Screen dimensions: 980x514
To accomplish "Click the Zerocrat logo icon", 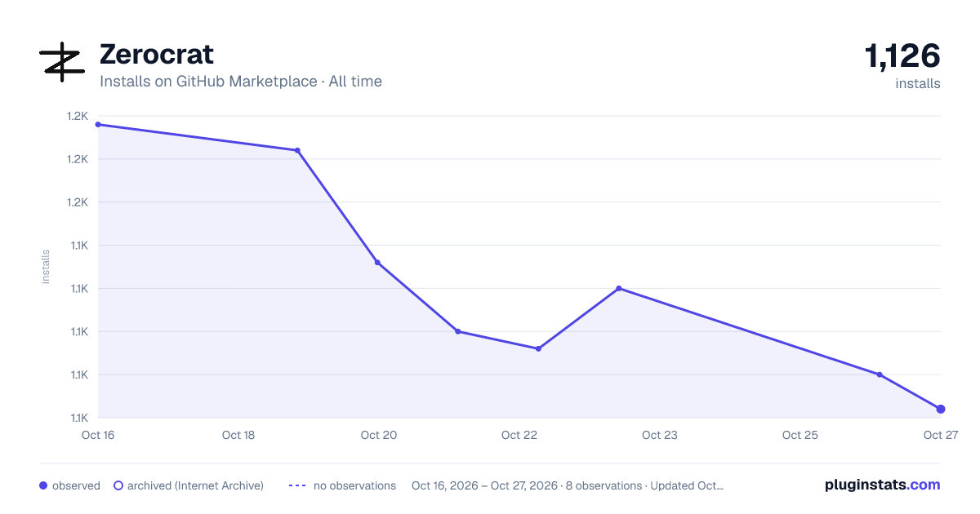I will tap(62, 62).
